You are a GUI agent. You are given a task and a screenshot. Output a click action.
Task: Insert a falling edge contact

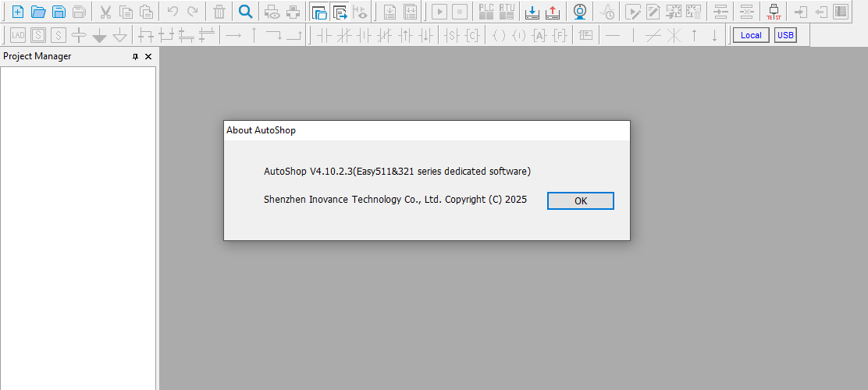[x=425, y=35]
